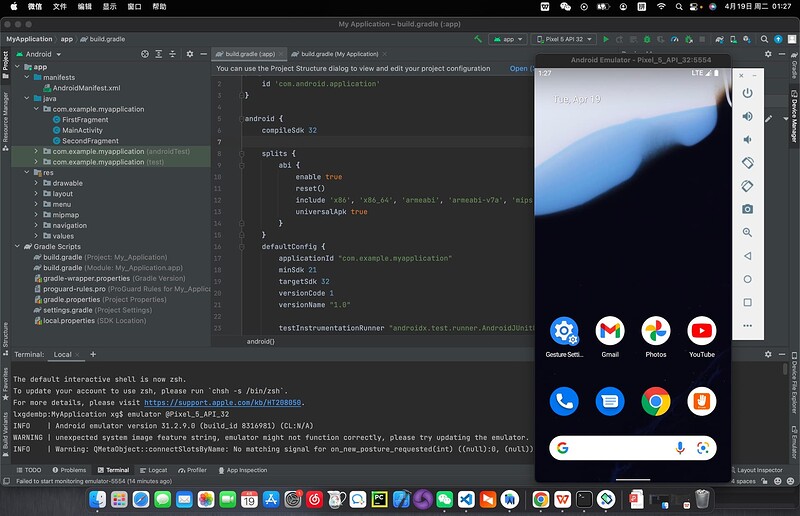
Task: Open the App Inspection tab
Action: point(242,470)
